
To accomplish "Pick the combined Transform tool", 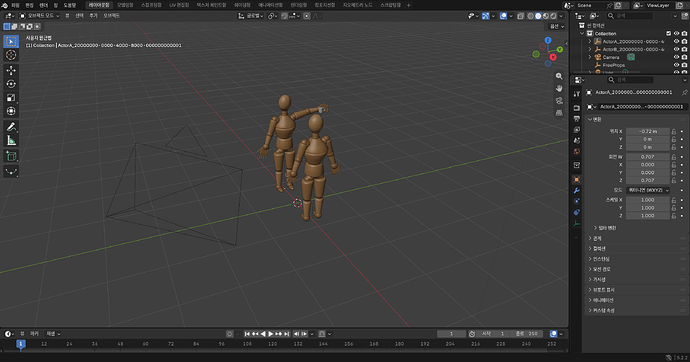I will [11, 111].
